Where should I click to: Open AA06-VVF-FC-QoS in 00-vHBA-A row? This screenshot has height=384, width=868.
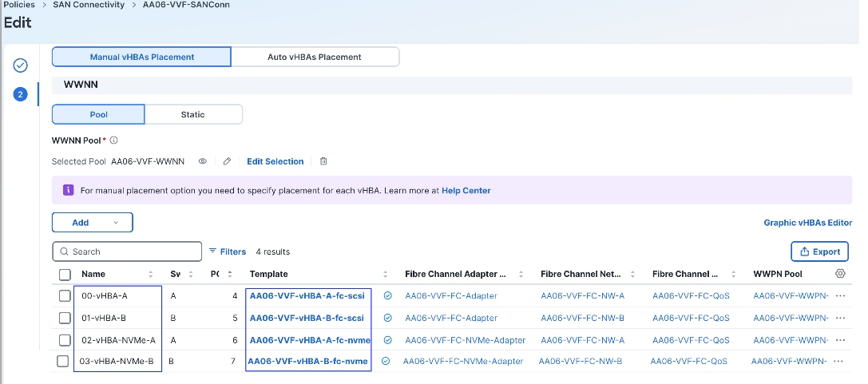click(x=691, y=296)
